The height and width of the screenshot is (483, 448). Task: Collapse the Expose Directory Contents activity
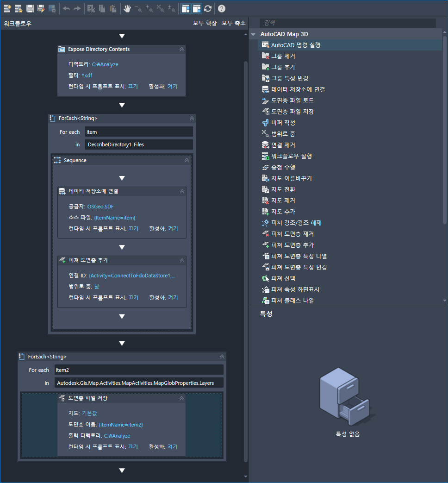click(x=182, y=49)
